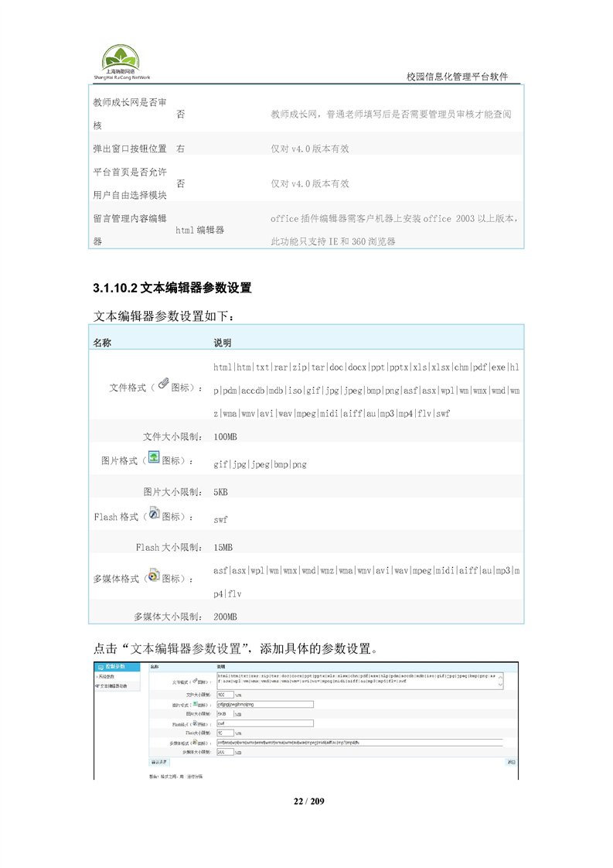Click the Flash format input containing swf
This screenshot has width=613, height=868.
point(265,723)
